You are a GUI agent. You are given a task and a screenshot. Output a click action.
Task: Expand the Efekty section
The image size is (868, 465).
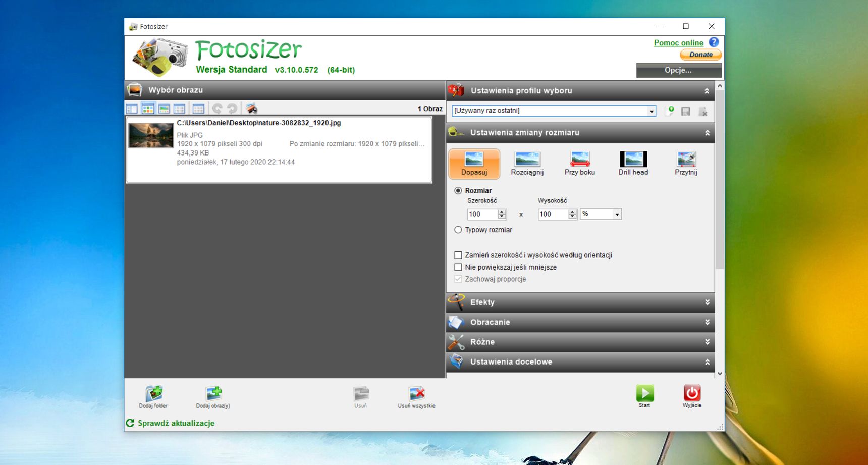tap(707, 302)
